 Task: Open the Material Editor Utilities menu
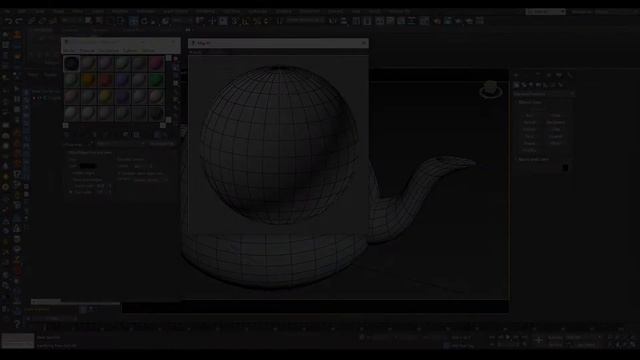pyautogui.click(x=148, y=51)
